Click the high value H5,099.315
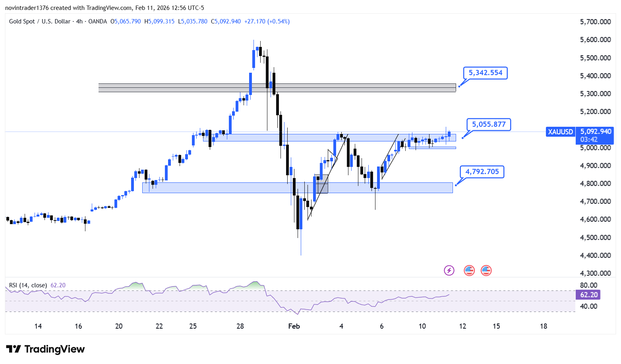The height and width of the screenshot is (364, 621). click(x=159, y=21)
